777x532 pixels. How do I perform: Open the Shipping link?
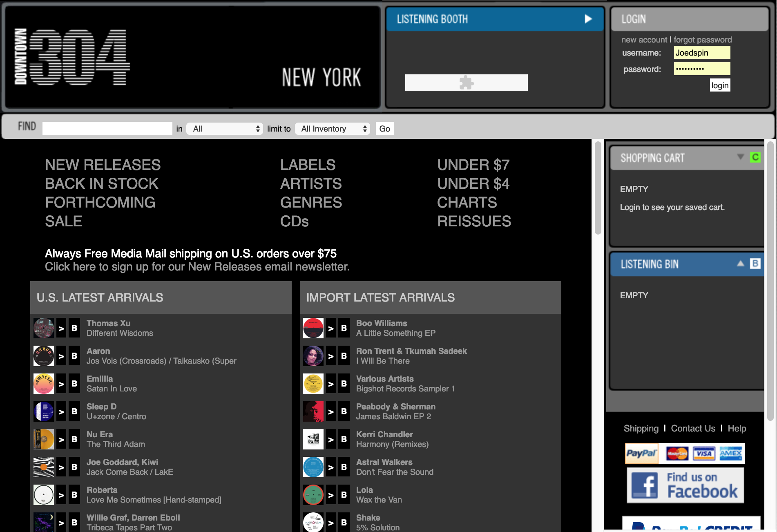coord(641,429)
